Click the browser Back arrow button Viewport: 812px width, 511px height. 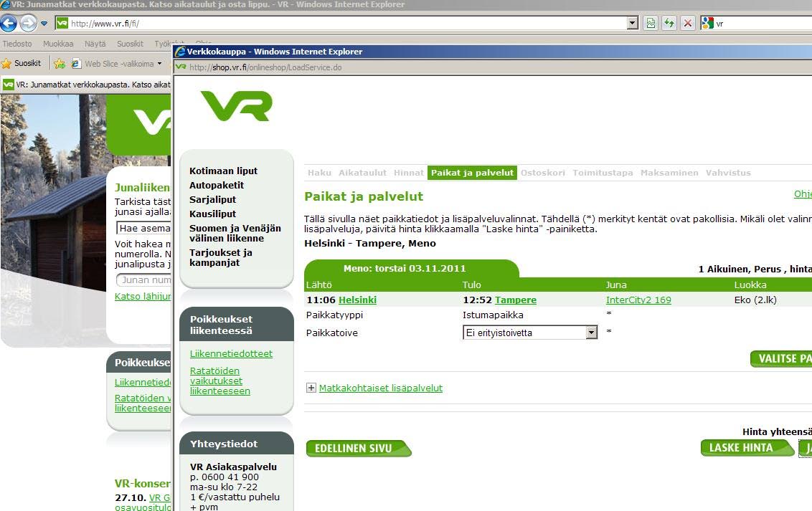click(x=9, y=23)
